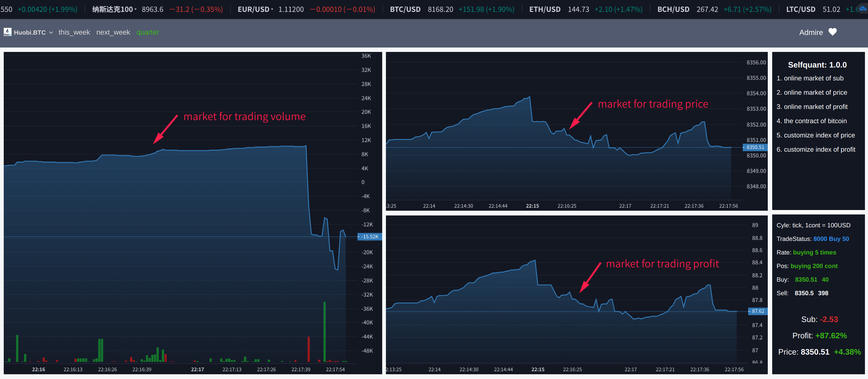Click BCH/USD ticker in the tape

[x=673, y=10]
